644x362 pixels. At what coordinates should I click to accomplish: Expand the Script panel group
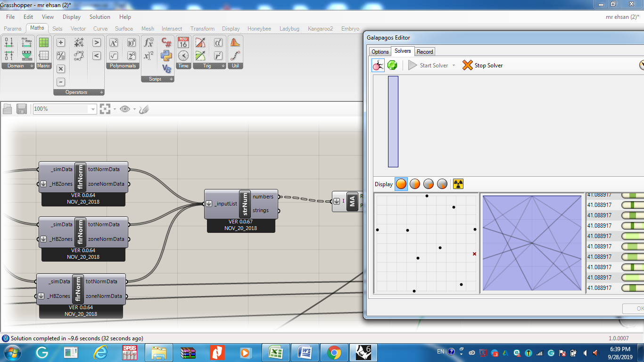click(x=157, y=79)
